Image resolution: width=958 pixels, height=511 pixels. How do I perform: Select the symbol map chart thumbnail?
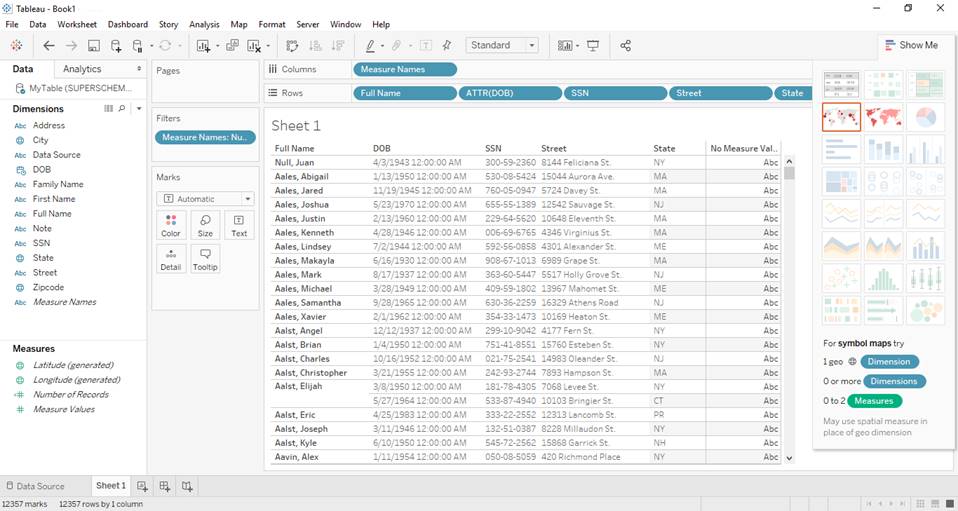tap(841, 117)
